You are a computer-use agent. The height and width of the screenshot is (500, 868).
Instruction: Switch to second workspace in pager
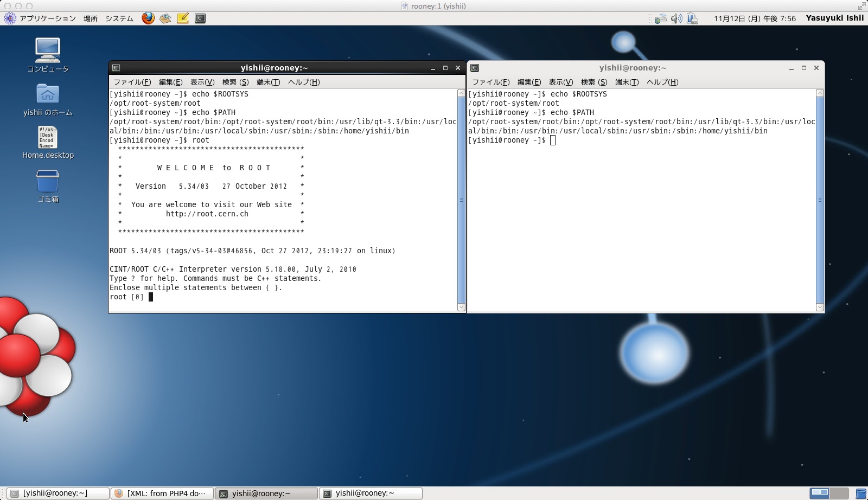(839, 493)
